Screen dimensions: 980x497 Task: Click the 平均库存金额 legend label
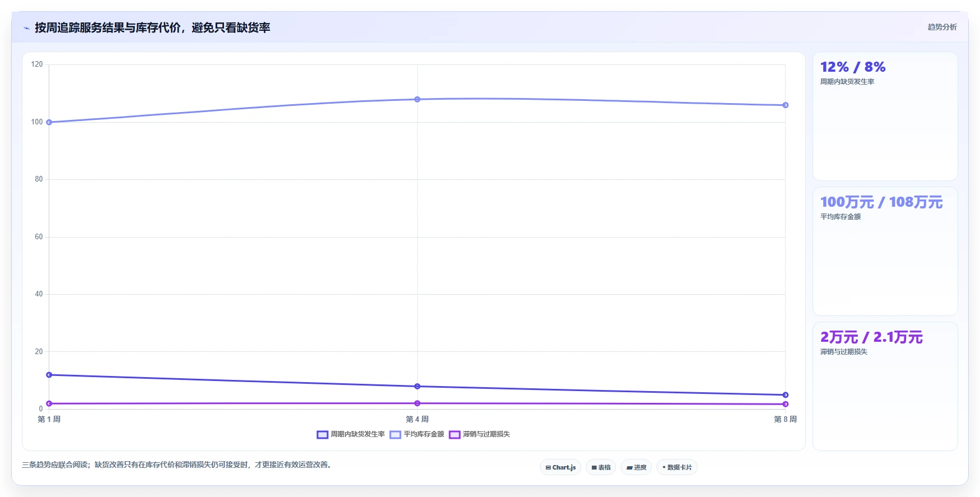tap(424, 434)
